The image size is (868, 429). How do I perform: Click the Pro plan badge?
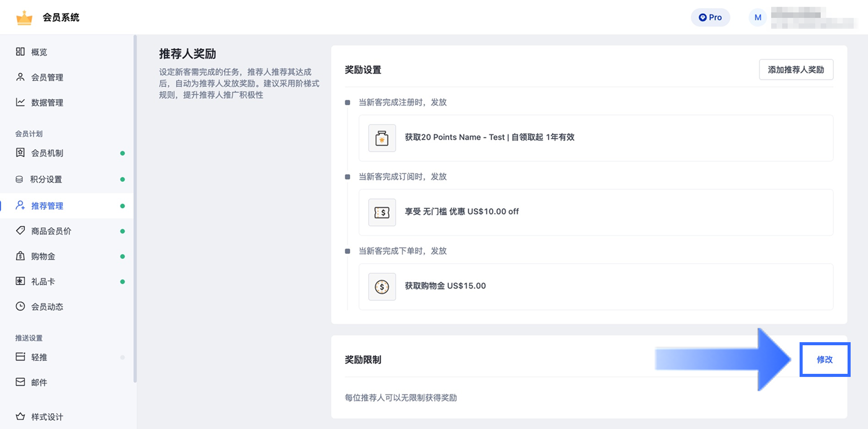[x=710, y=17]
